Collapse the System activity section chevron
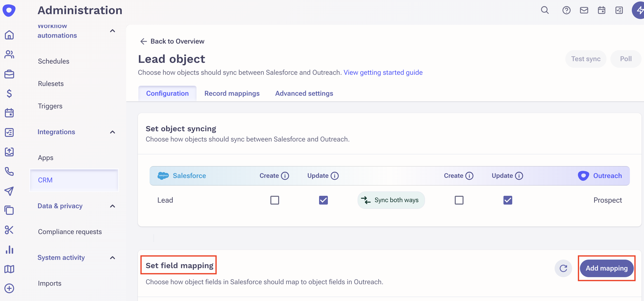 click(113, 257)
